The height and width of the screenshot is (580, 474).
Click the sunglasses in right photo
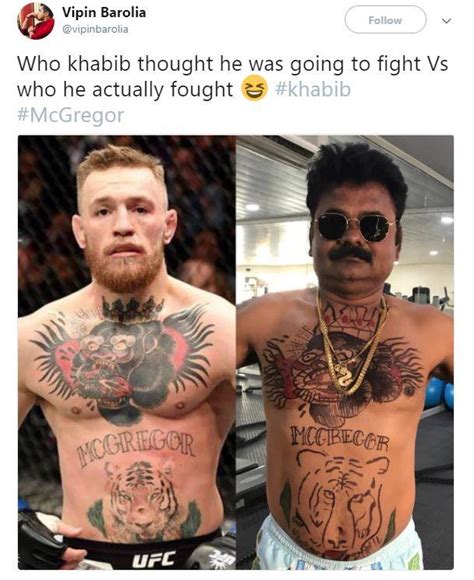point(355,226)
